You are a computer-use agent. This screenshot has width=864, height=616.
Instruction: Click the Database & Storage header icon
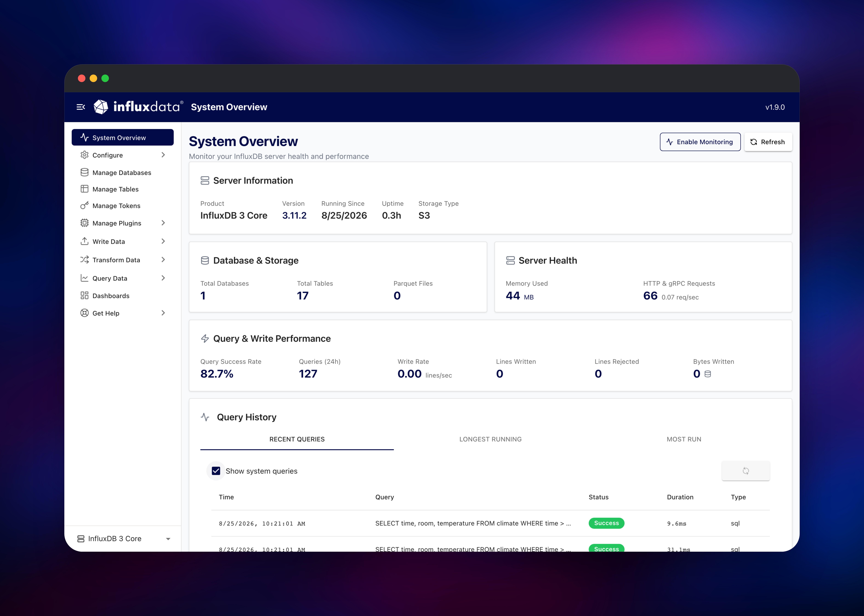point(205,261)
